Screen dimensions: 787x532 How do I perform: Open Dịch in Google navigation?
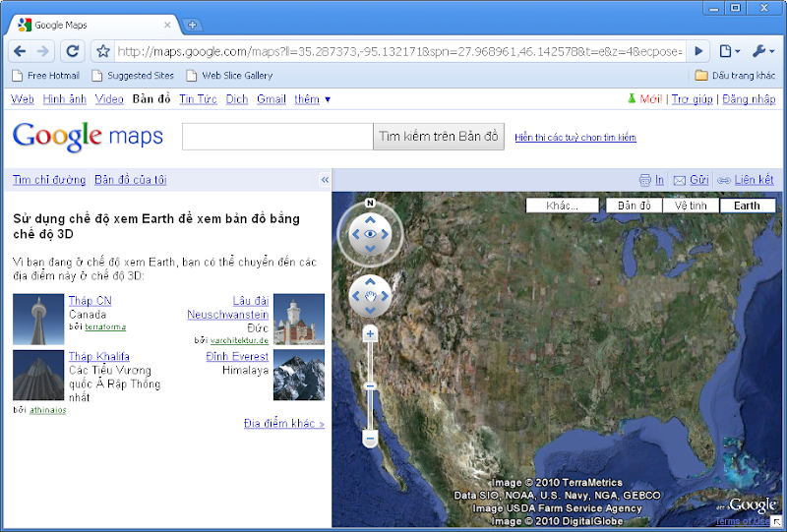click(237, 99)
